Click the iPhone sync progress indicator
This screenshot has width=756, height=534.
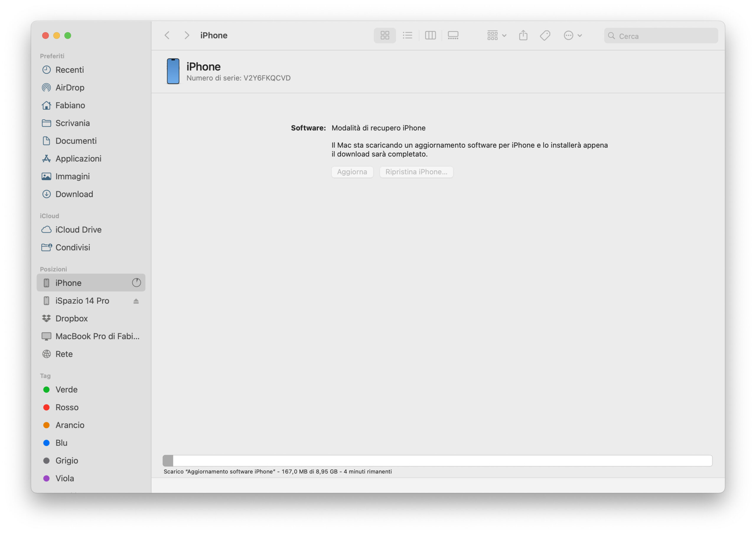click(136, 283)
